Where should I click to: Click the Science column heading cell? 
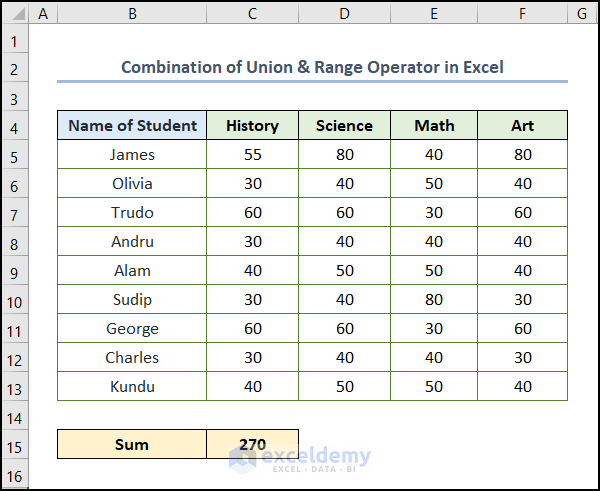[x=343, y=126]
